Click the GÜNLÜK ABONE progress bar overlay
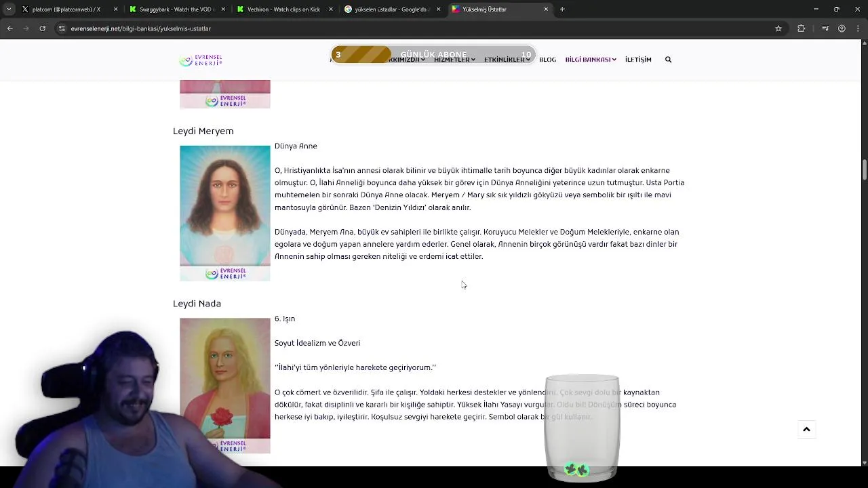Screen dimensions: 868x488 click(x=433, y=54)
